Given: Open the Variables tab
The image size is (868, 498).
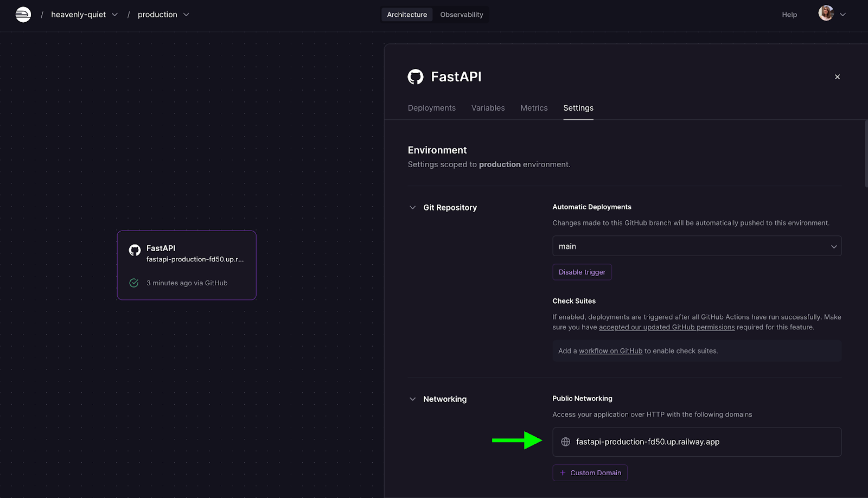Looking at the screenshot, I should [488, 108].
